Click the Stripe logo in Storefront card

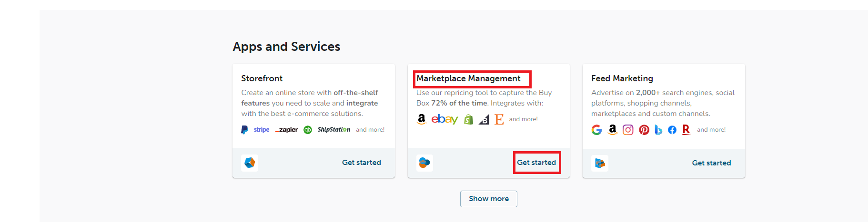point(262,130)
